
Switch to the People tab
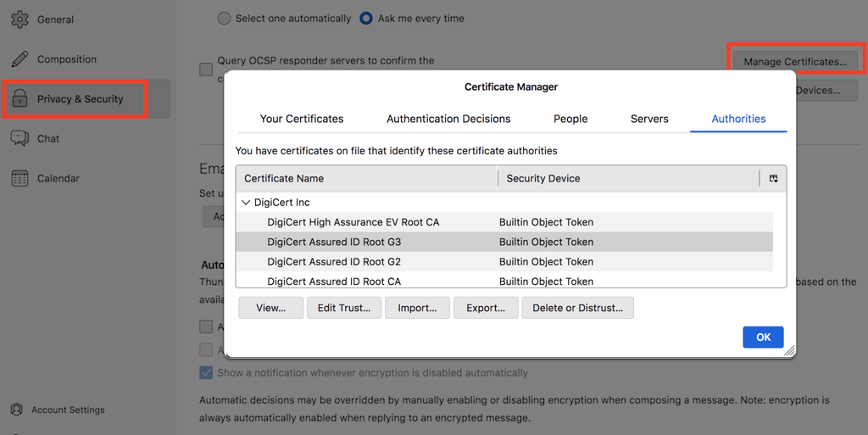[x=570, y=119]
